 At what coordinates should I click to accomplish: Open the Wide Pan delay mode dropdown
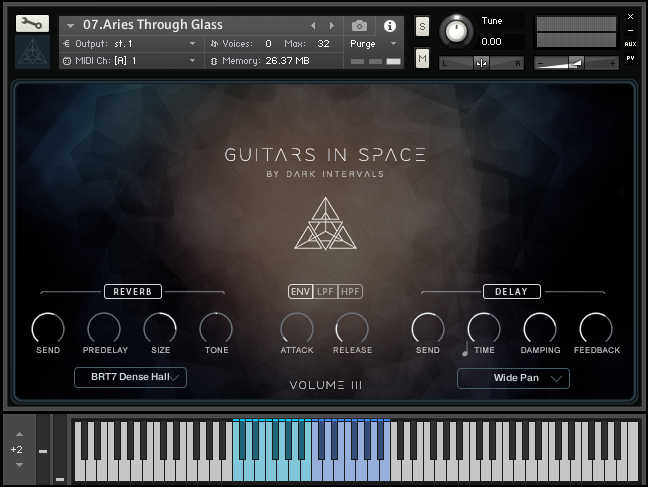(x=513, y=378)
